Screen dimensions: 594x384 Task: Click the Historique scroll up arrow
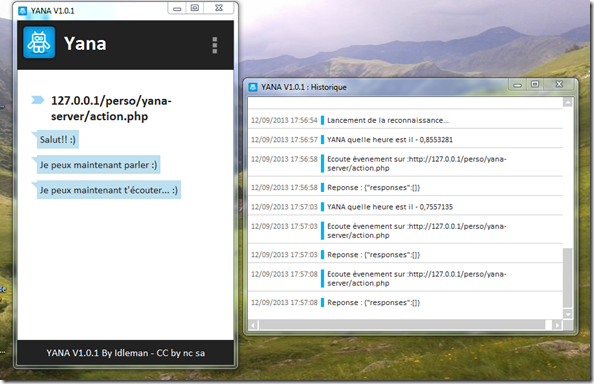coord(567,102)
